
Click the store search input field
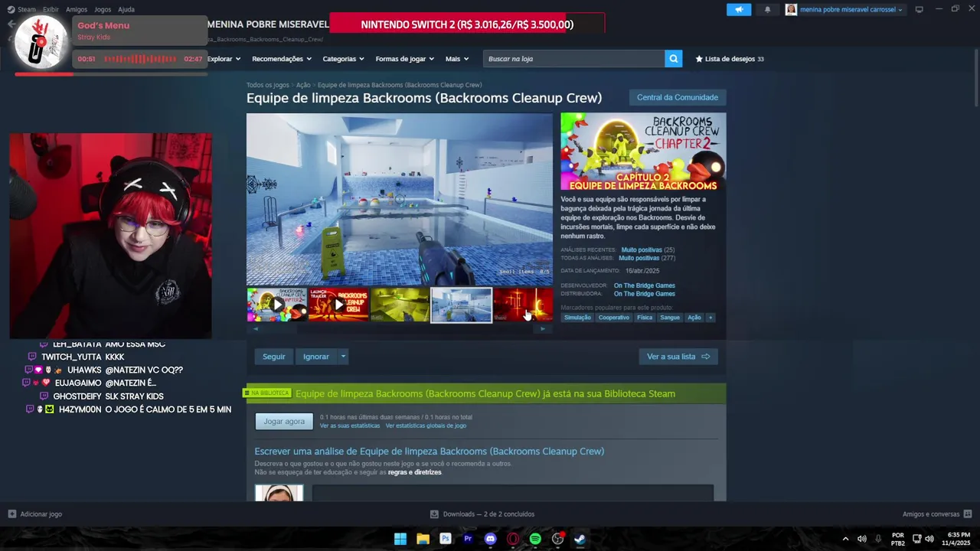tap(574, 59)
